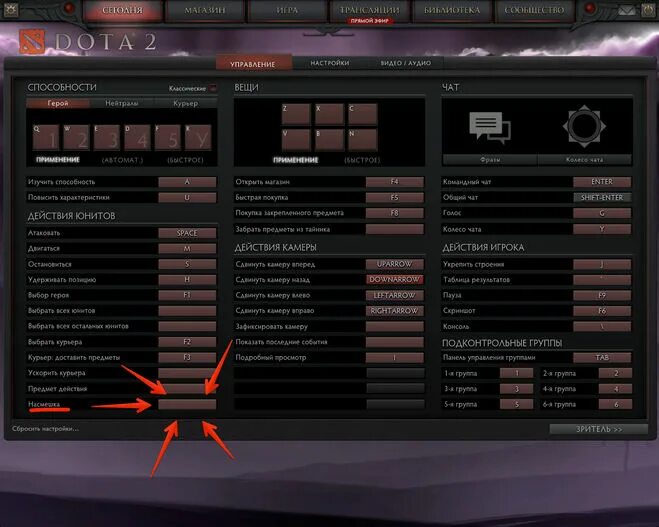
Task: Click the ЗРИТЕЛЬ >> button
Action: 598,430
